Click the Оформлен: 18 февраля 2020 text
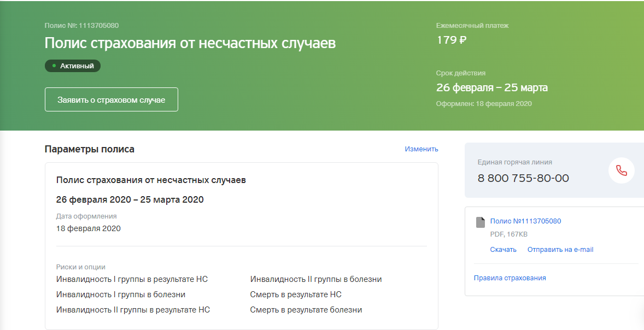Image resolution: width=644 pixels, height=330 pixels. [483, 104]
